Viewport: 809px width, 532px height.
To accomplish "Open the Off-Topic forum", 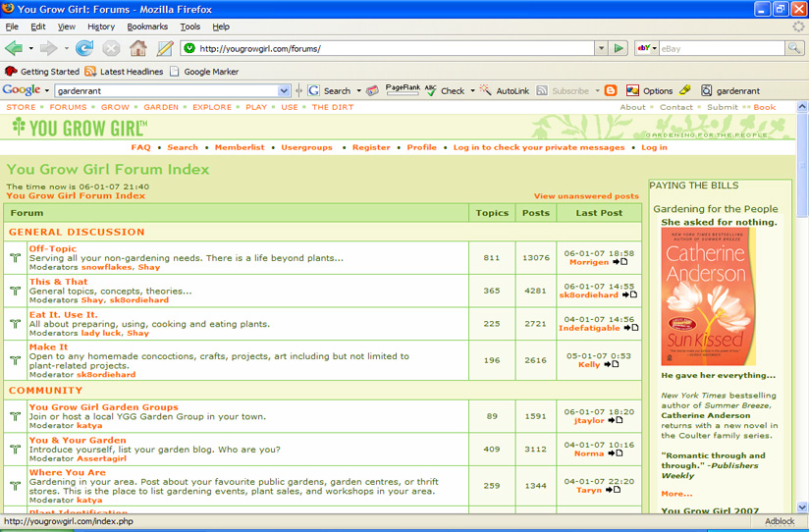I will pyautogui.click(x=53, y=248).
